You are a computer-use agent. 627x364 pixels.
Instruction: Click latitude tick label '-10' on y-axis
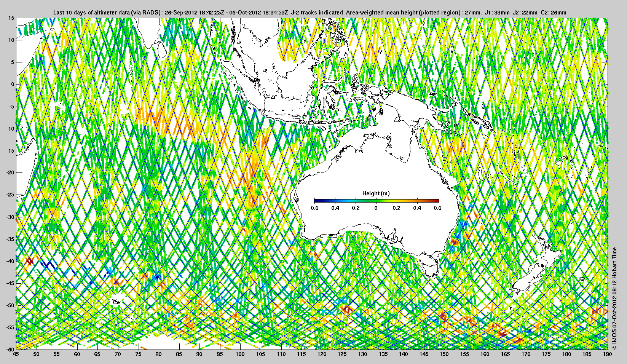pyautogui.click(x=10, y=129)
